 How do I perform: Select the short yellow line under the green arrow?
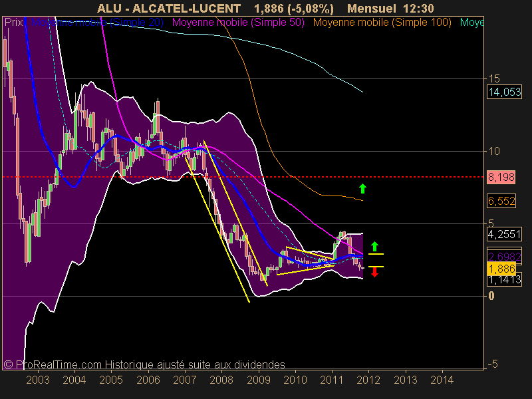point(376,254)
